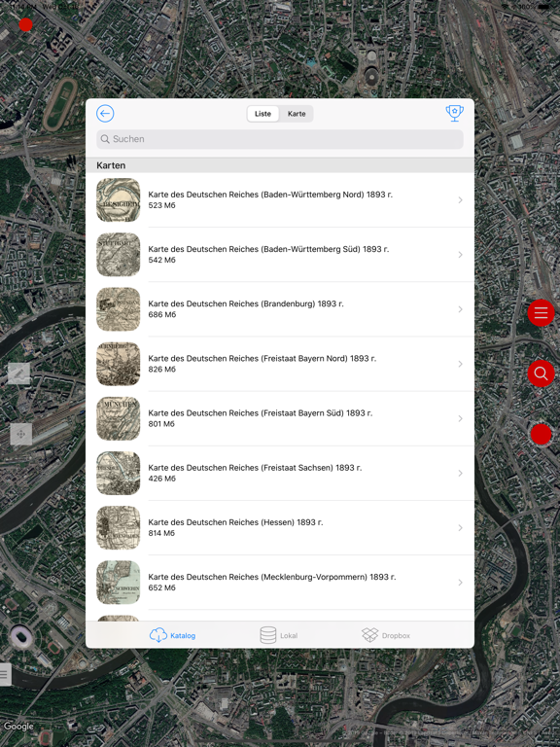560x747 pixels.
Task: Select the Freistaat Bayern Nord 1893 title
Action: pyautogui.click(x=262, y=359)
